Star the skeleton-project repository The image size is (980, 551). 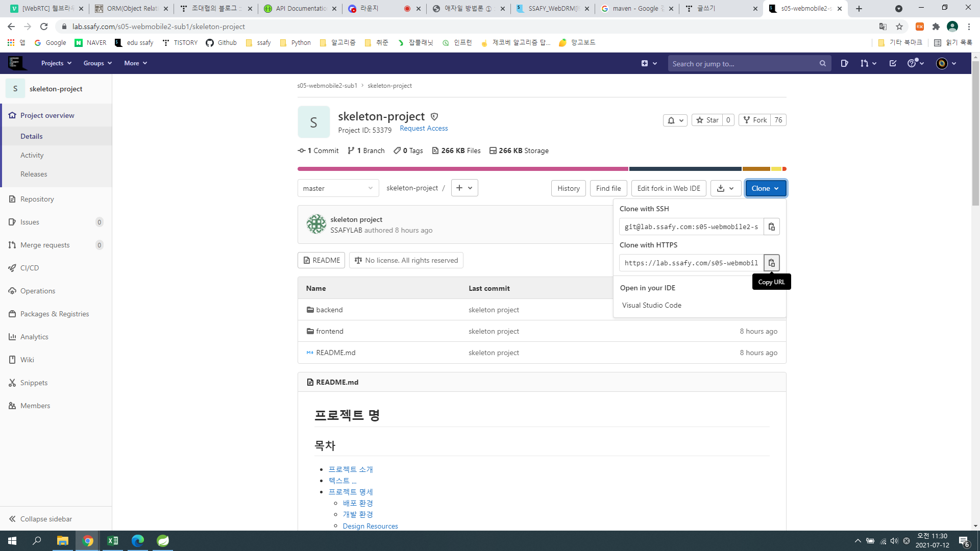(x=707, y=120)
